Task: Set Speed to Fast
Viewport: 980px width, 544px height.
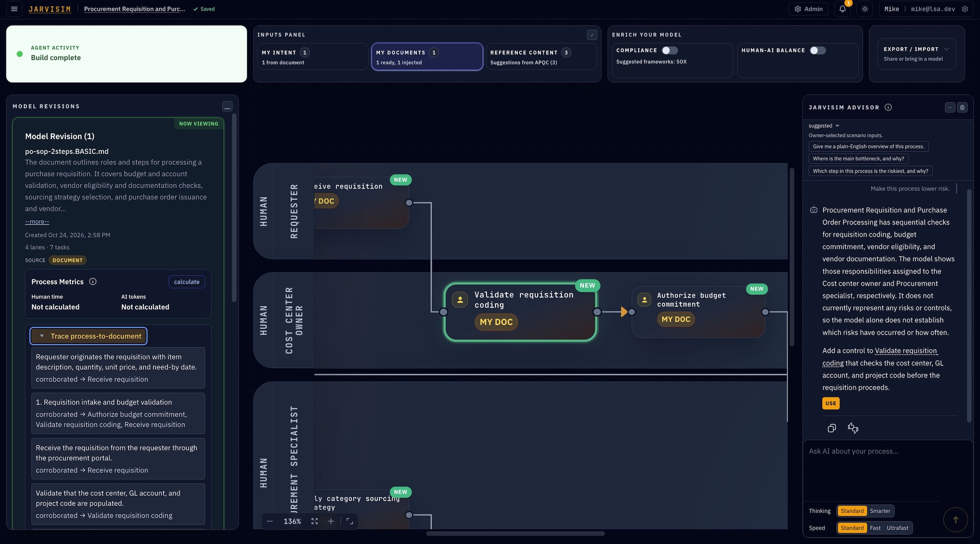Action: click(x=875, y=528)
